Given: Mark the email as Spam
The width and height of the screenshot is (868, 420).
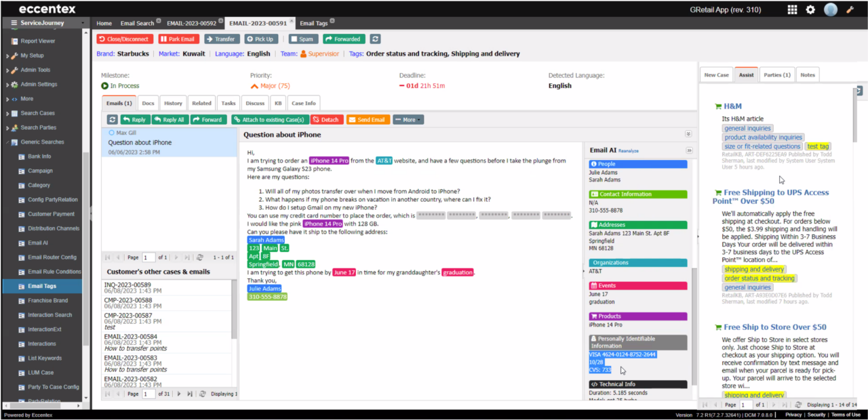Looking at the screenshot, I should [303, 39].
